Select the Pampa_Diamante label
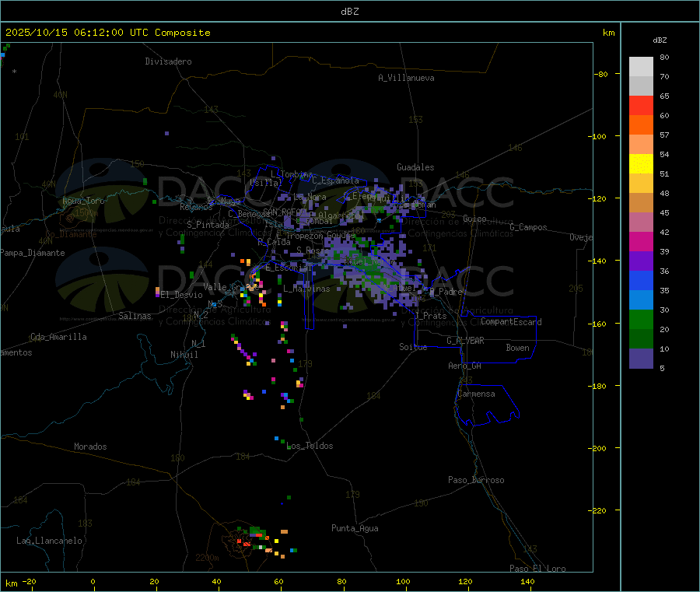The image size is (700, 592). pos(33,253)
